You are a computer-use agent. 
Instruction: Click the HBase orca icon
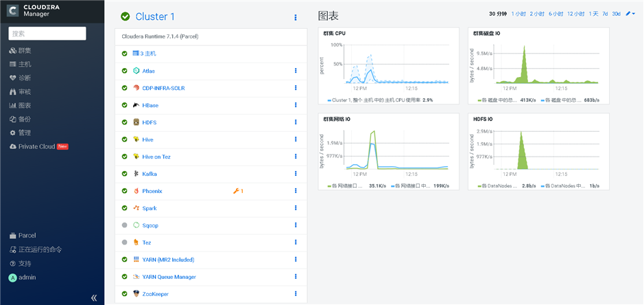pos(136,105)
